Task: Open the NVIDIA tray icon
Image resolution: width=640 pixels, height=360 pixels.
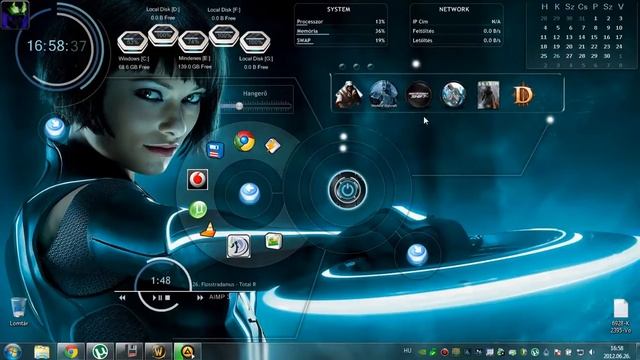Action: (x=422, y=352)
